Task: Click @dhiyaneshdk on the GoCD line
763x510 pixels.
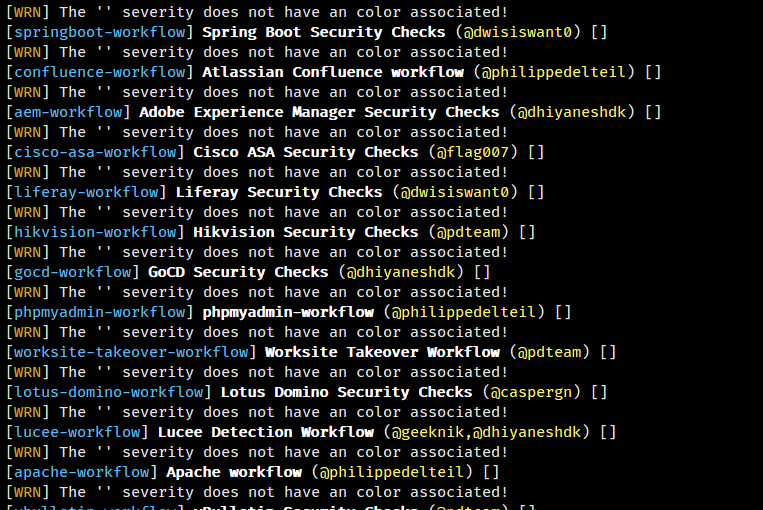Action: (x=401, y=272)
